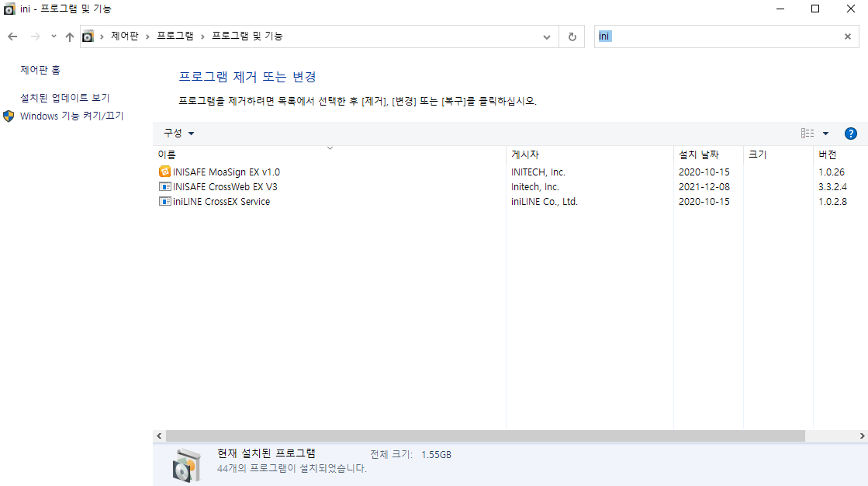Sort by the 설치 날짜 column header
Screen dimensions: 868x486
(x=708, y=154)
